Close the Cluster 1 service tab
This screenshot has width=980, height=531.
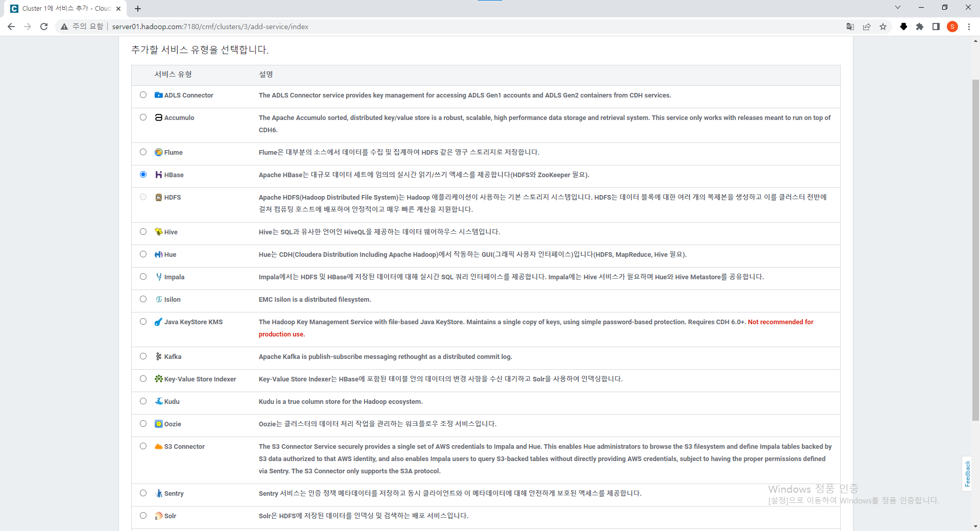tap(118, 9)
